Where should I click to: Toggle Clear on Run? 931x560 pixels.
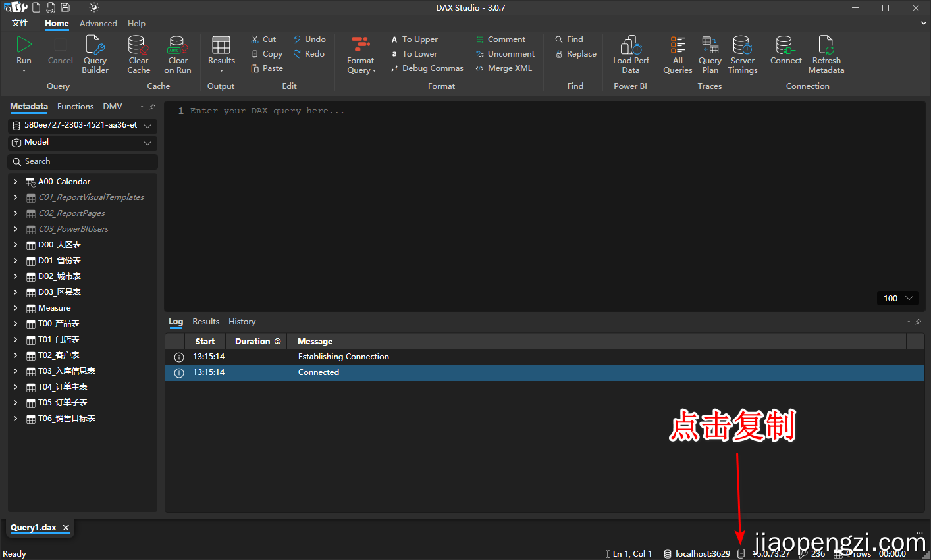coord(178,54)
